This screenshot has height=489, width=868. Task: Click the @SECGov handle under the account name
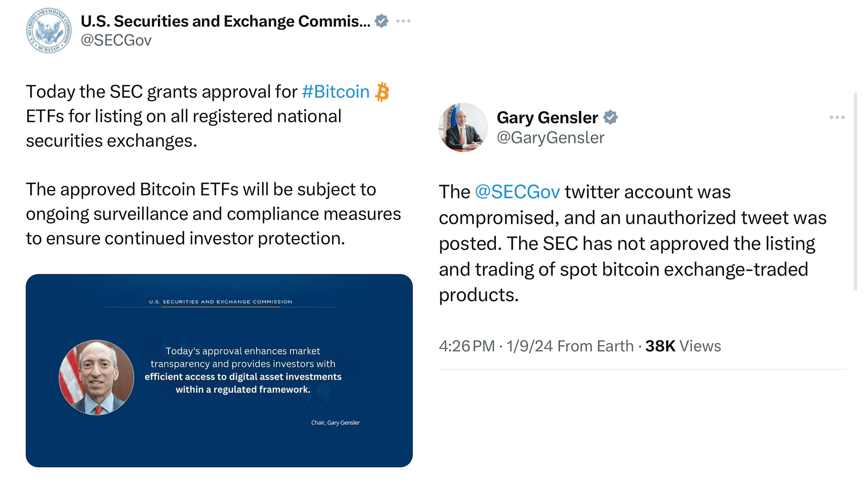click(116, 40)
